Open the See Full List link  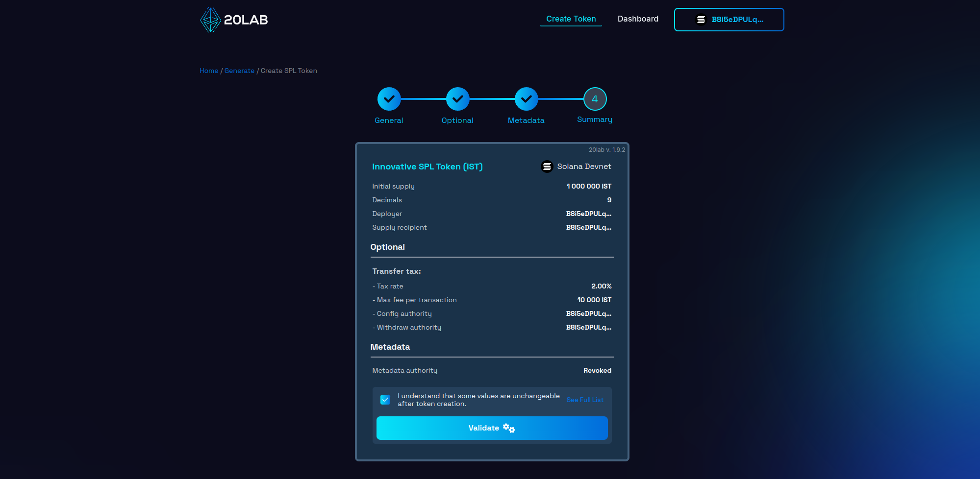(585, 400)
